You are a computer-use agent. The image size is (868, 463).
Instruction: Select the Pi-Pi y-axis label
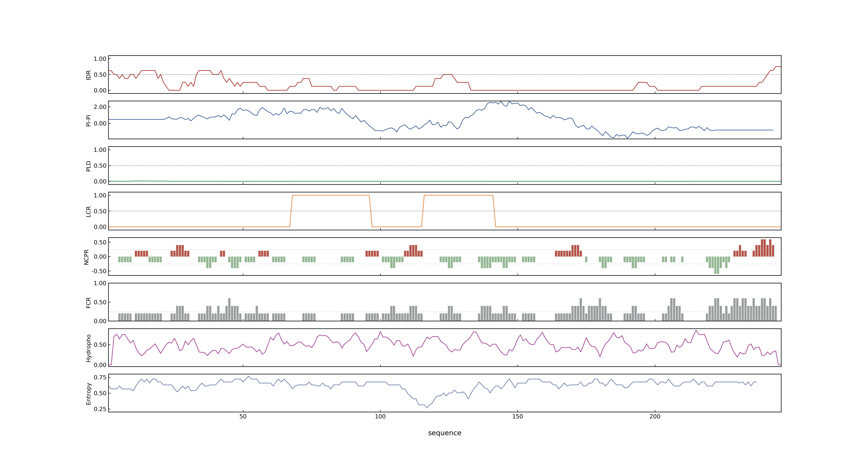coord(88,120)
